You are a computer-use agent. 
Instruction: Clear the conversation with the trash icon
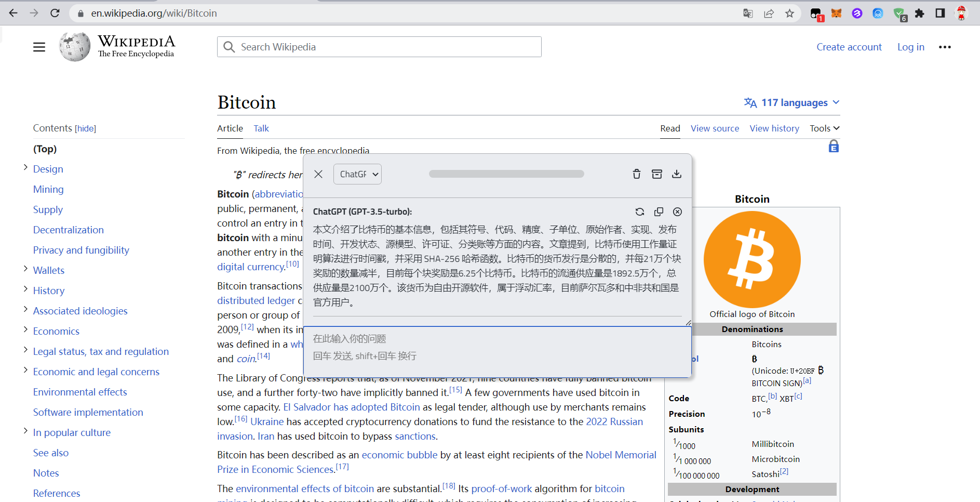pyautogui.click(x=637, y=174)
